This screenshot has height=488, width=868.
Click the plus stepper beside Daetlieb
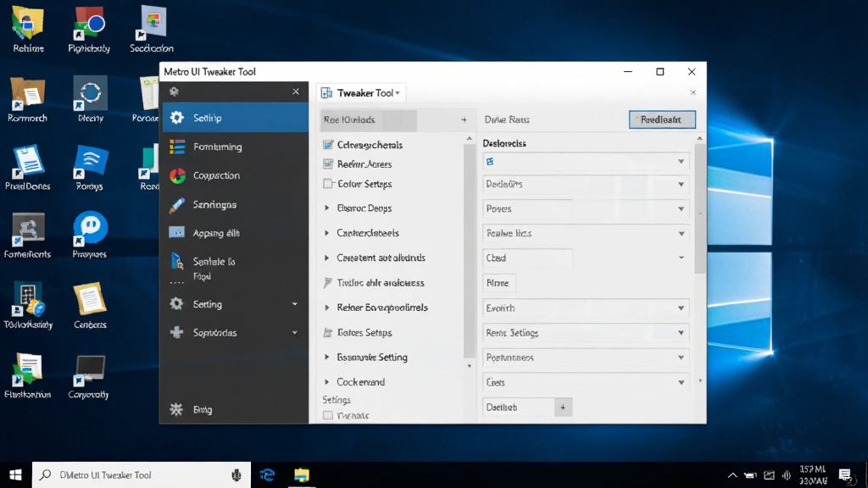(x=563, y=408)
